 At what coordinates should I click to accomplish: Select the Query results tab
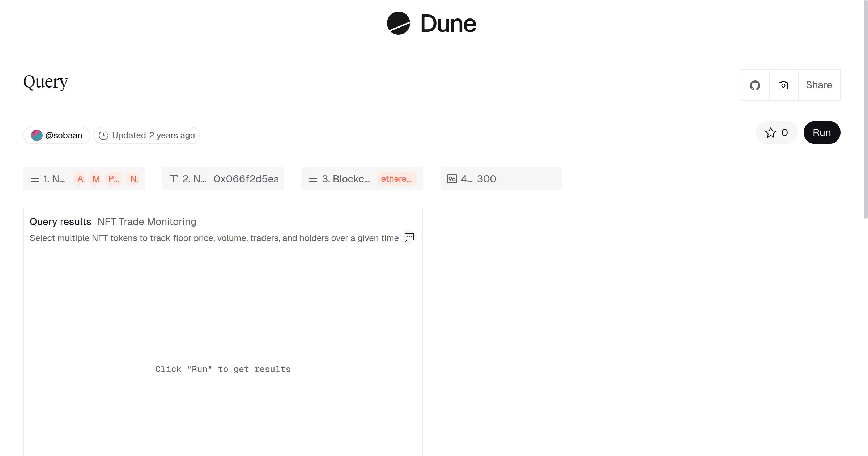point(60,221)
